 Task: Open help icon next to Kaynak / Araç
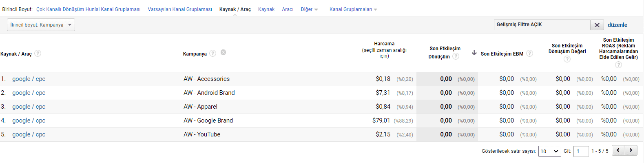pyautogui.click(x=38, y=54)
